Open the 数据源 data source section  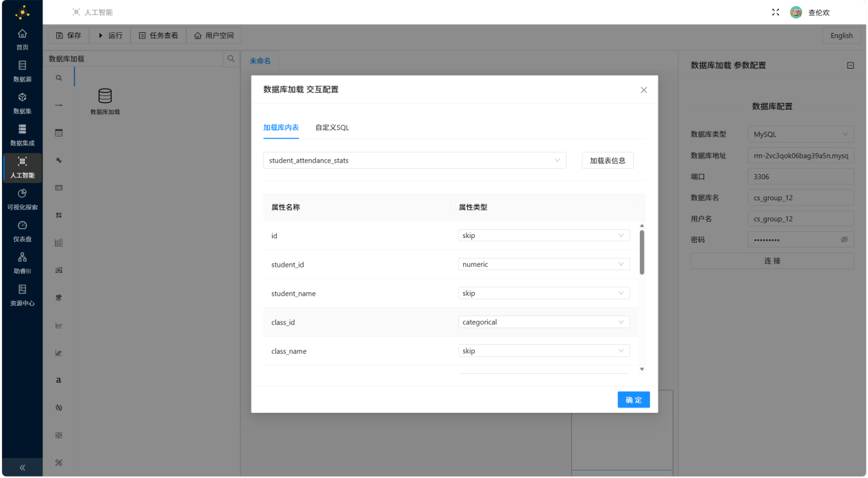coord(22,71)
